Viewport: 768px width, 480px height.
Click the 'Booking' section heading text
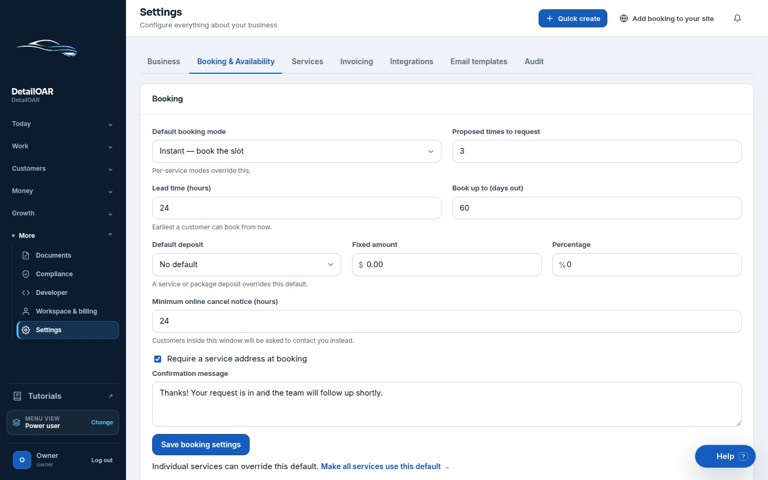point(168,98)
